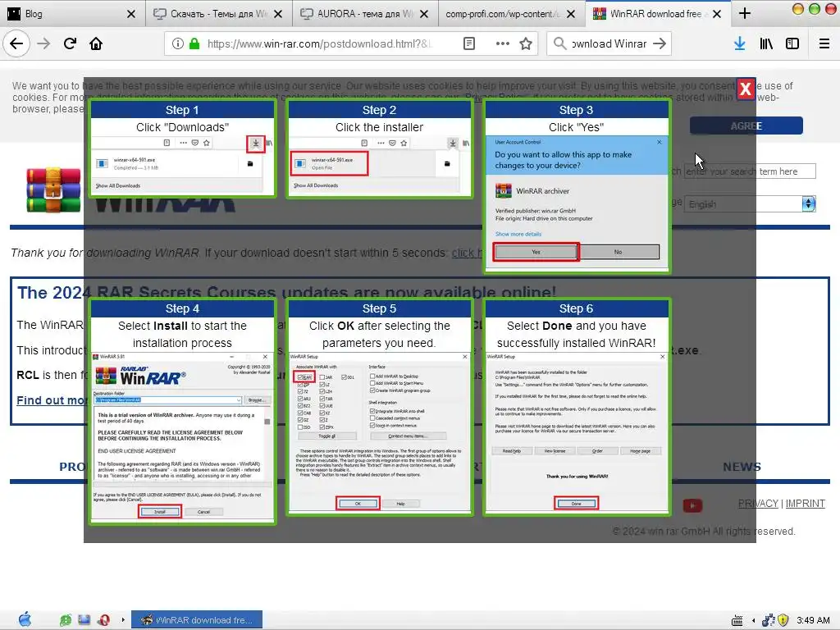The width and height of the screenshot is (840, 630).
Task: Click the AGREE cookies button
Action: click(746, 126)
